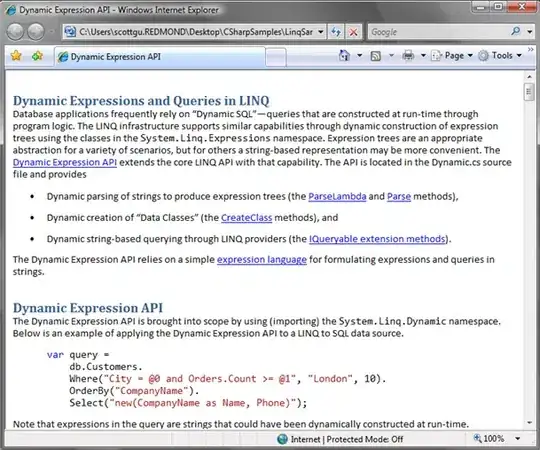
Task: Select the Dynamic Expression API tab
Action: tap(160, 57)
